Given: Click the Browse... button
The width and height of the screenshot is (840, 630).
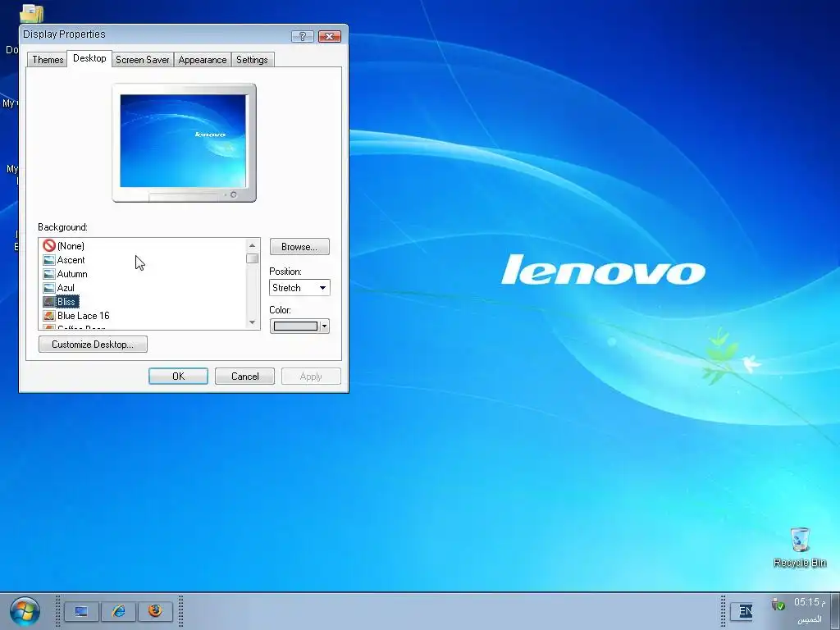Looking at the screenshot, I should (299, 247).
